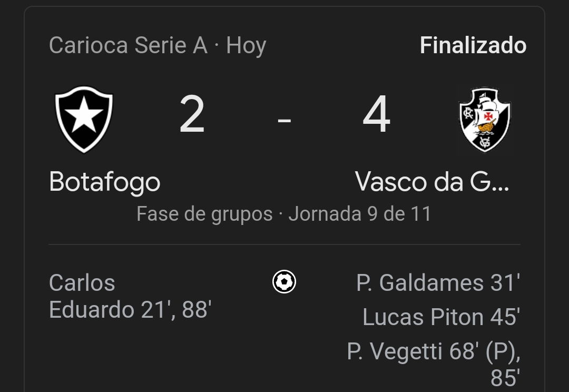Image resolution: width=569 pixels, height=392 pixels.
Task: Click the Finalizado match status
Action: [x=473, y=46]
